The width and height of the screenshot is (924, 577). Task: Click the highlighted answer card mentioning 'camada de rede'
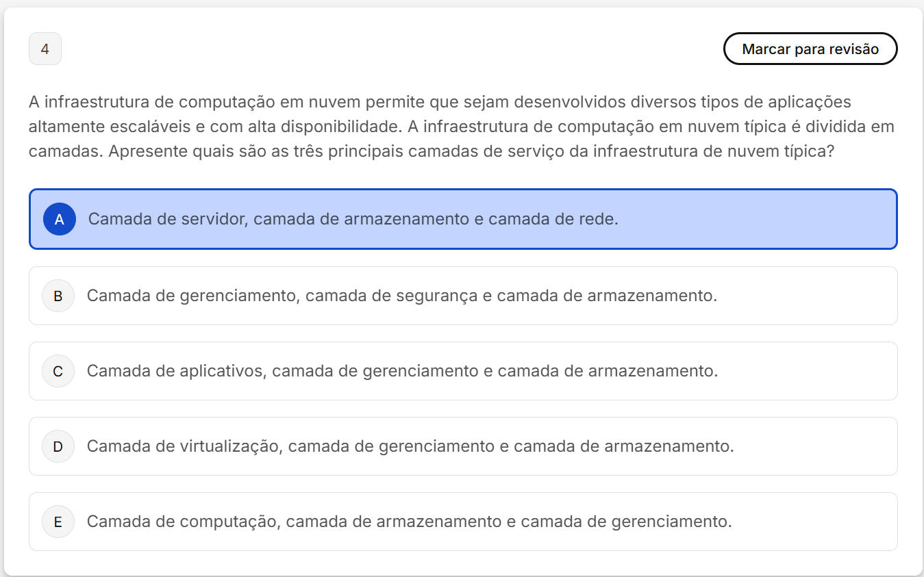(x=753, y=219)
